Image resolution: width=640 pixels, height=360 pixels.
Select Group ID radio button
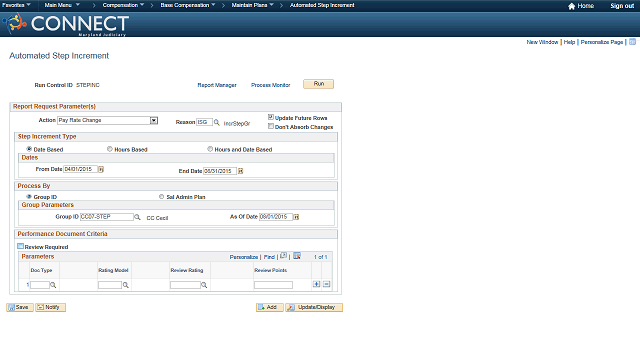[x=29, y=197]
